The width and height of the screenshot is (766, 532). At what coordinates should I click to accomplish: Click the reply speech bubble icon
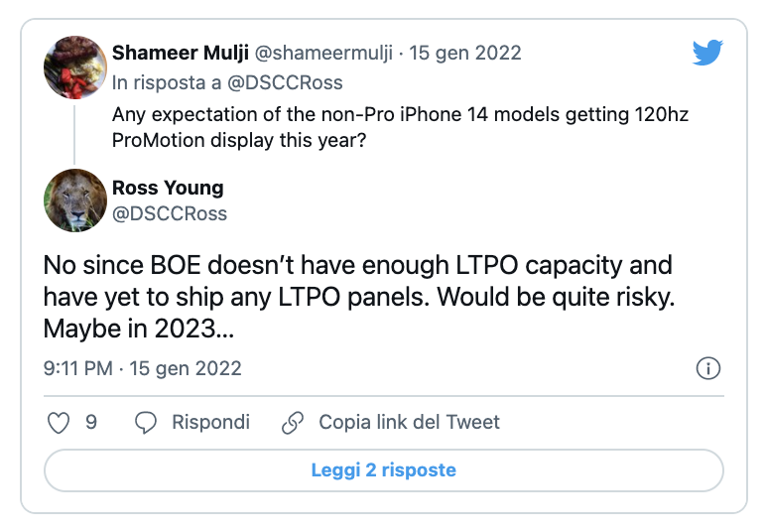146,423
